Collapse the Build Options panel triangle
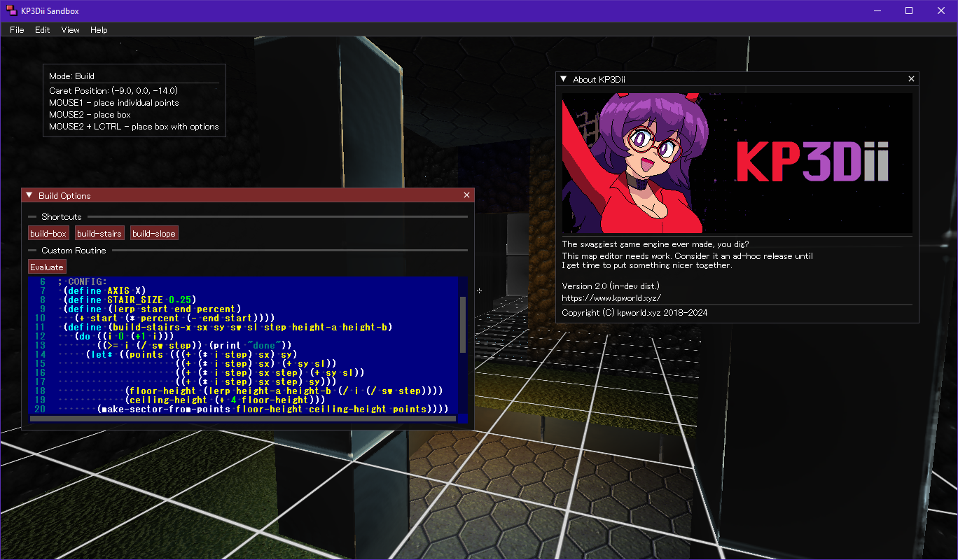The image size is (958, 560). pos(29,195)
